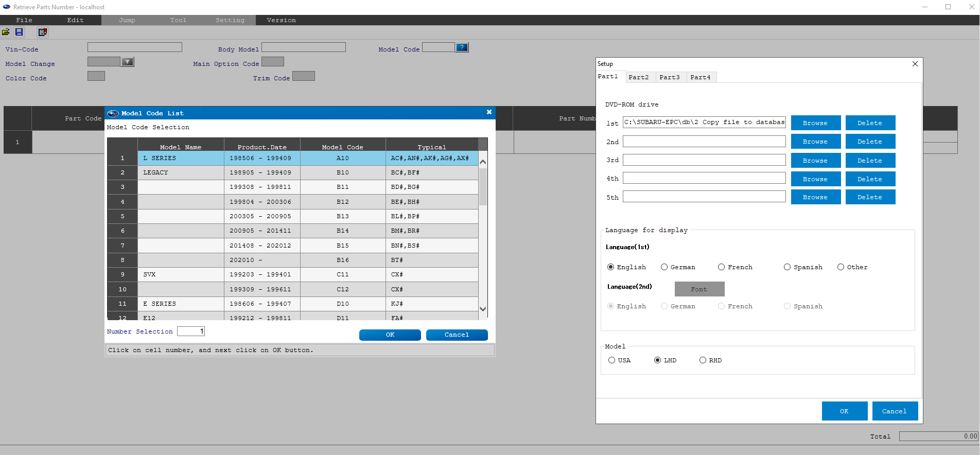980x455 pixels.
Task: Click Browse for the 5th drive
Action: (x=816, y=197)
